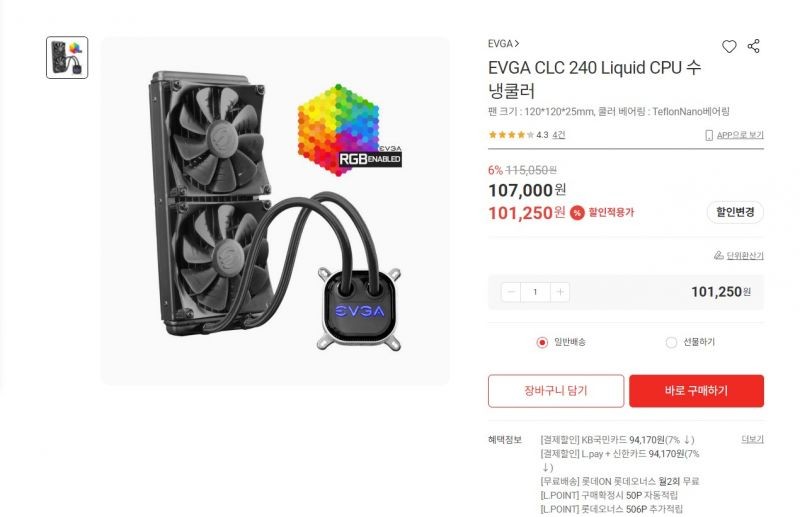Click the red percent discount badge

577,213
